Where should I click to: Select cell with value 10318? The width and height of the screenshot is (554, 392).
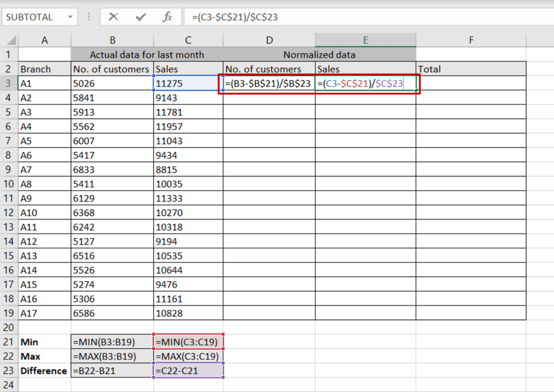(x=188, y=227)
